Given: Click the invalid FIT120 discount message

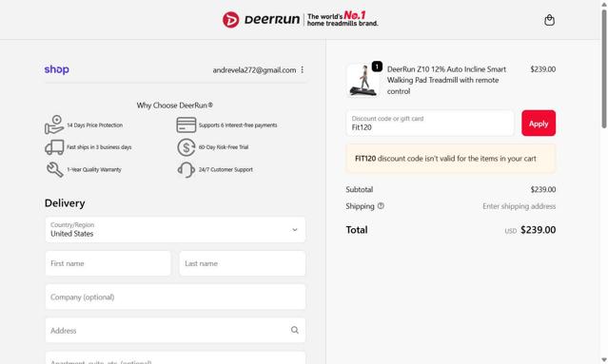Looking at the screenshot, I should coord(451,159).
